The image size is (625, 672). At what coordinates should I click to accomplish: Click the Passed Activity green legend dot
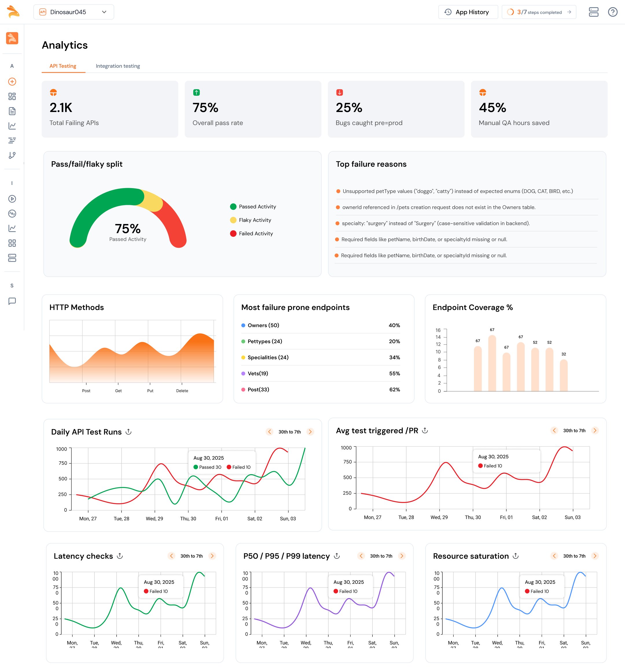tap(233, 207)
